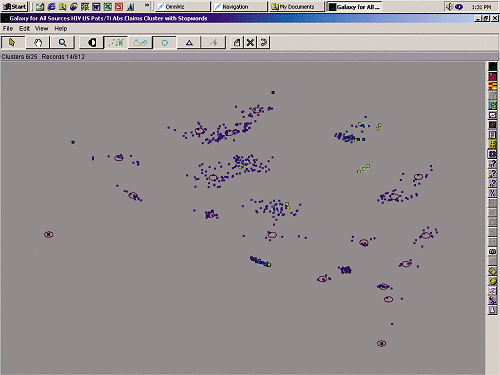
Task: Click the half-black circle toolbar icon
Action: pyautogui.click(x=92, y=43)
